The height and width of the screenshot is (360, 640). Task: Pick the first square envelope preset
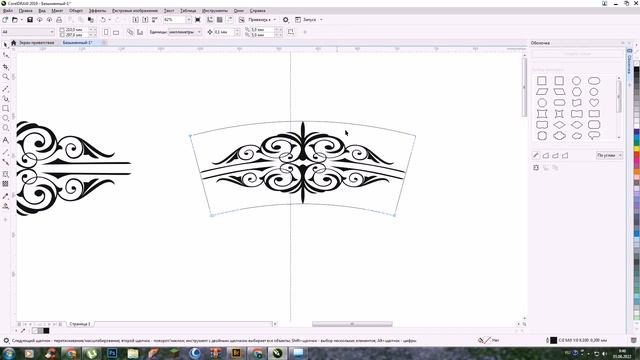click(542, 80)
